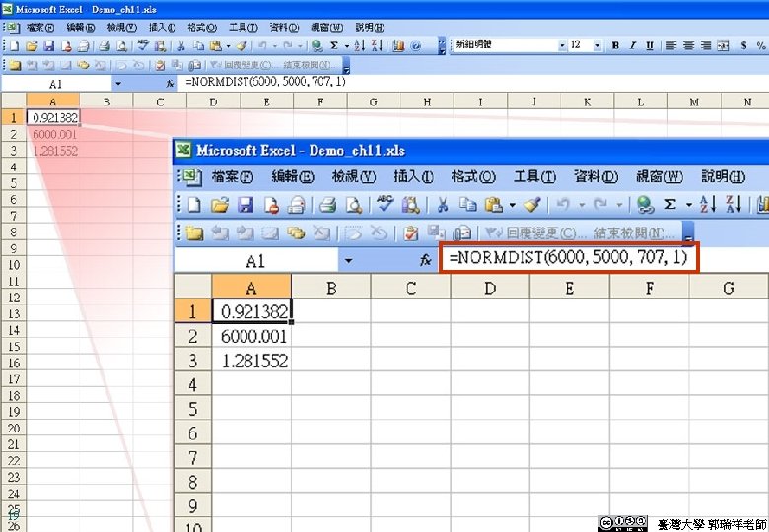Click column M header in background window
The height and width of the screenshot is (532, 769).
(694, 101)
